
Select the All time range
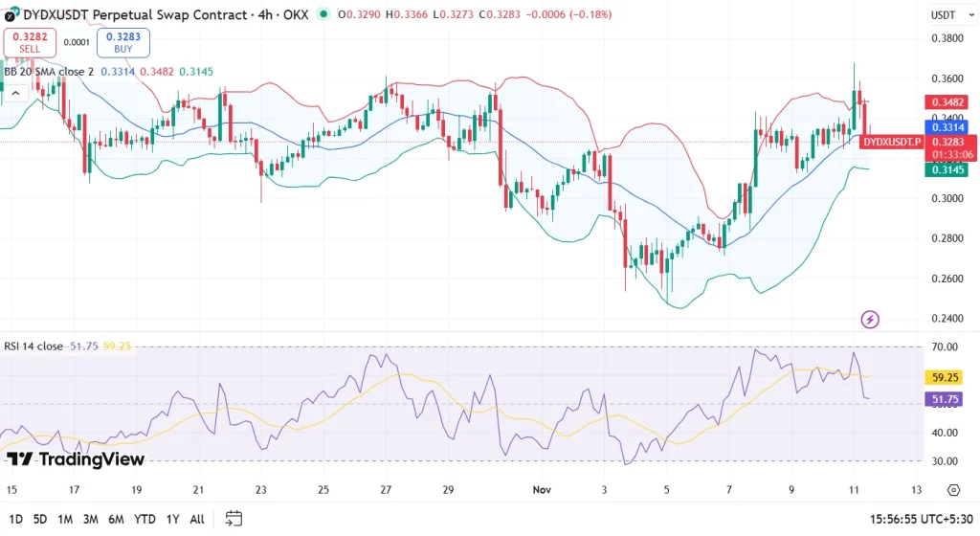(x=196, y=519)
